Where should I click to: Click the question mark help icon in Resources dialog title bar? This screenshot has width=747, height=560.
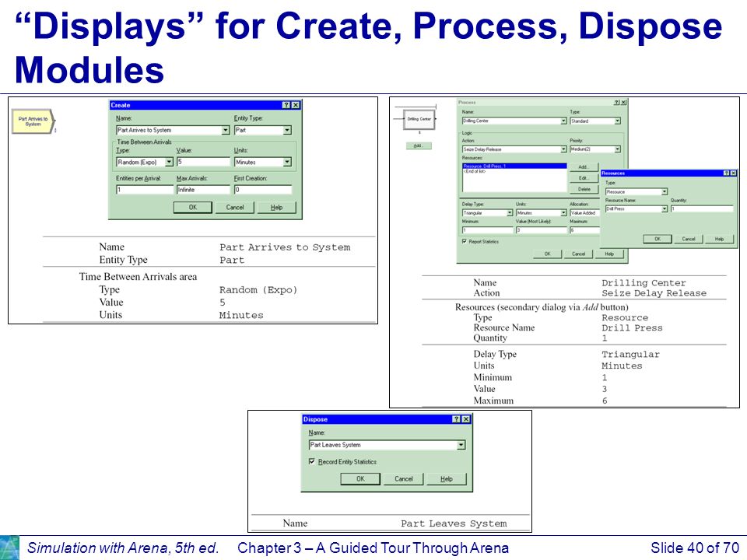726,173
